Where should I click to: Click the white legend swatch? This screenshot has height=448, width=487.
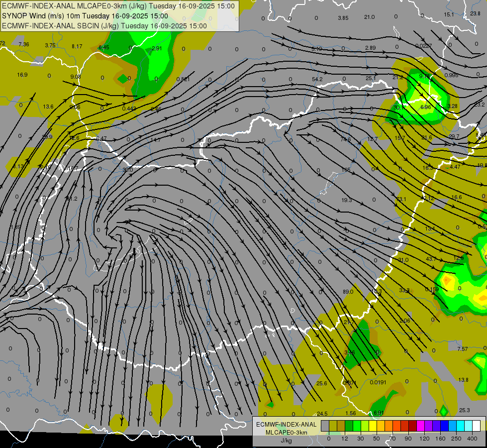click(x=476, y=426)
